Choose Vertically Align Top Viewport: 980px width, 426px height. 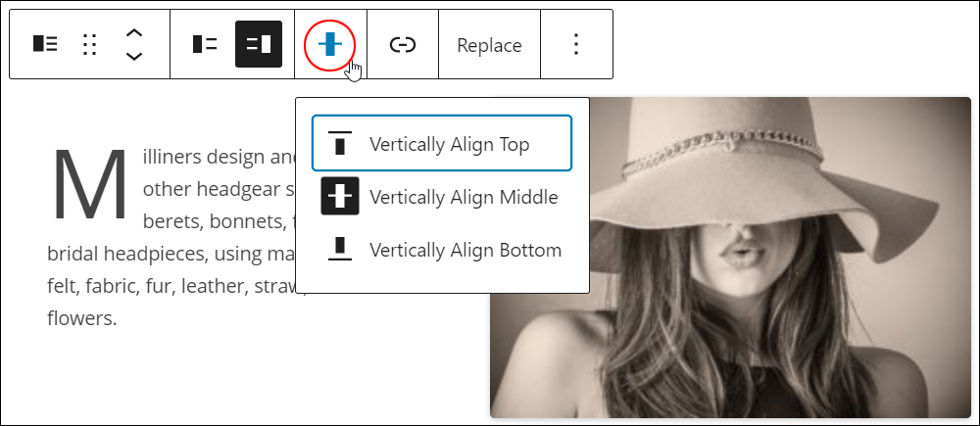[x=442, y=143]
